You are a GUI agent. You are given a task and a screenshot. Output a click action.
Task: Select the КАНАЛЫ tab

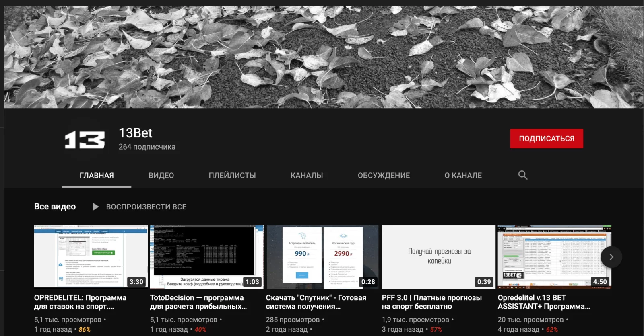tap(307, 175)
